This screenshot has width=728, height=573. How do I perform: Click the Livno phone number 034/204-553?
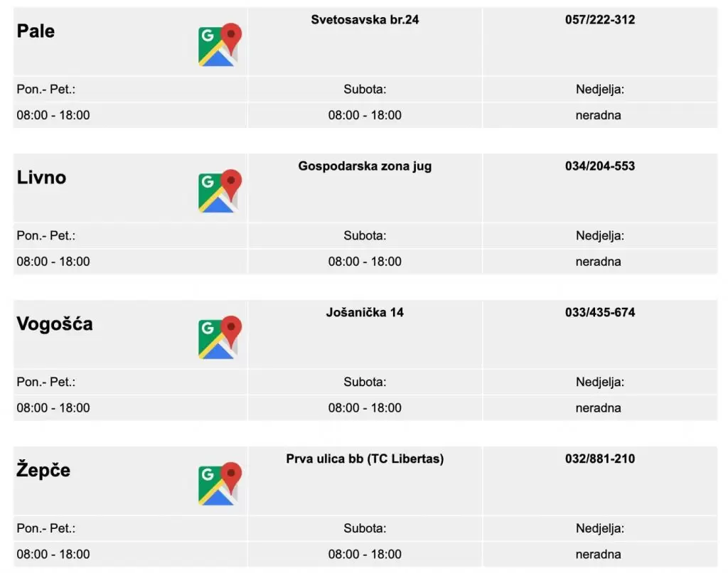(600, 166)
